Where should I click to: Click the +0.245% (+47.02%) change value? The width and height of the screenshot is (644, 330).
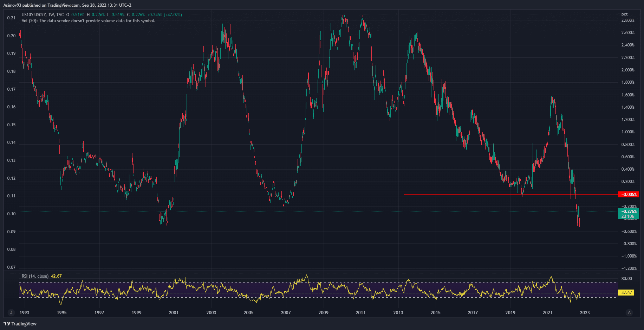(164, 15)
